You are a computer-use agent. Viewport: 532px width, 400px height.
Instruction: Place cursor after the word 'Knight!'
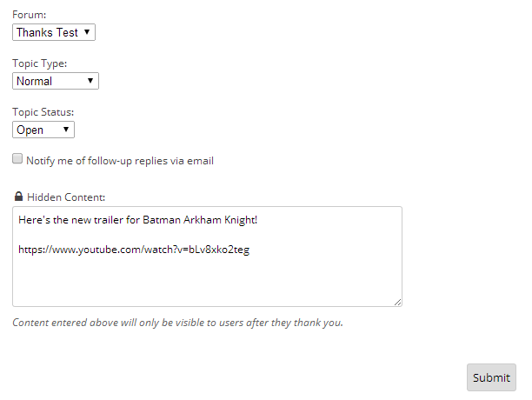pyautogui.click(x=258, y=220)
